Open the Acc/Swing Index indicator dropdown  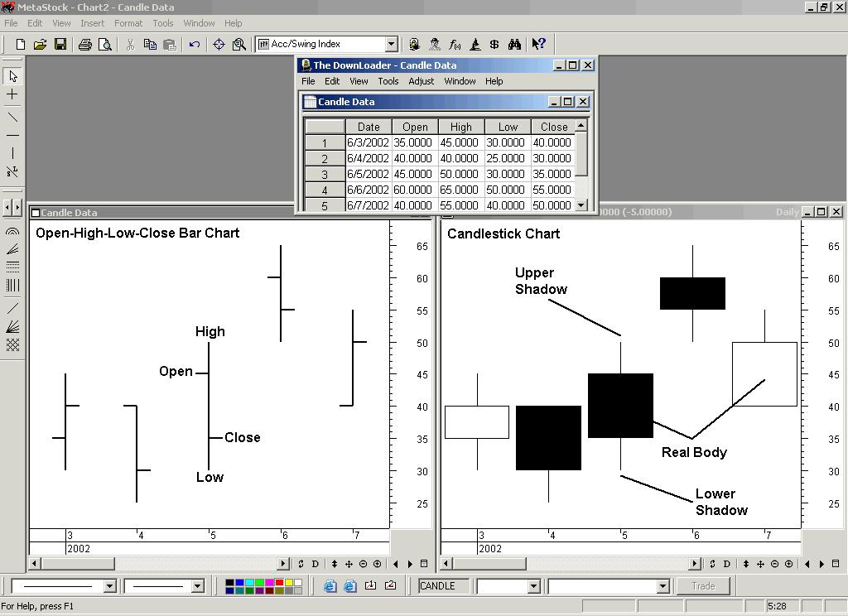point(393,44)
